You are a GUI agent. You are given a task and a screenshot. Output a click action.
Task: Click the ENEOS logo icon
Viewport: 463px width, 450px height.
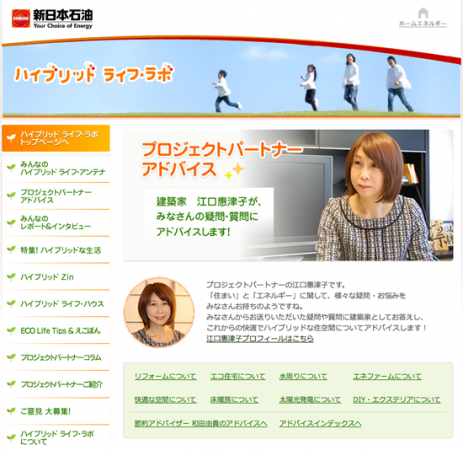click(21, 18)
